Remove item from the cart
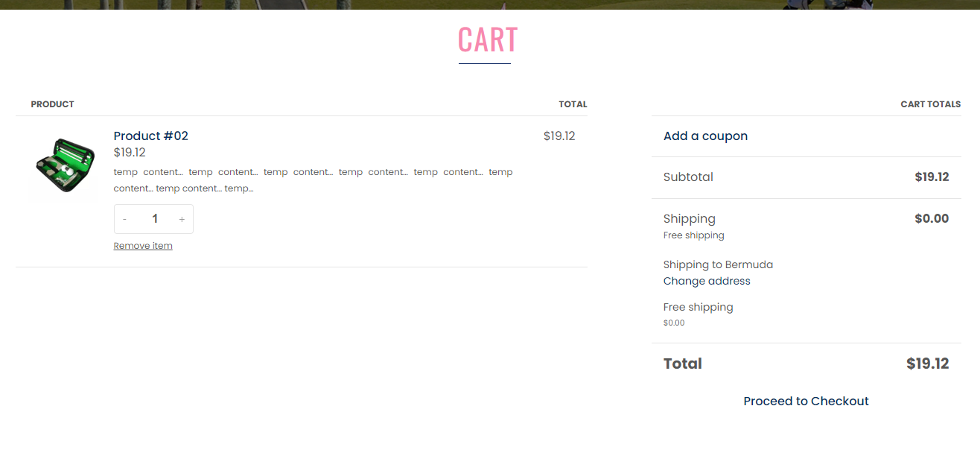This screenshot has width=980, height=476. point(143,246)
